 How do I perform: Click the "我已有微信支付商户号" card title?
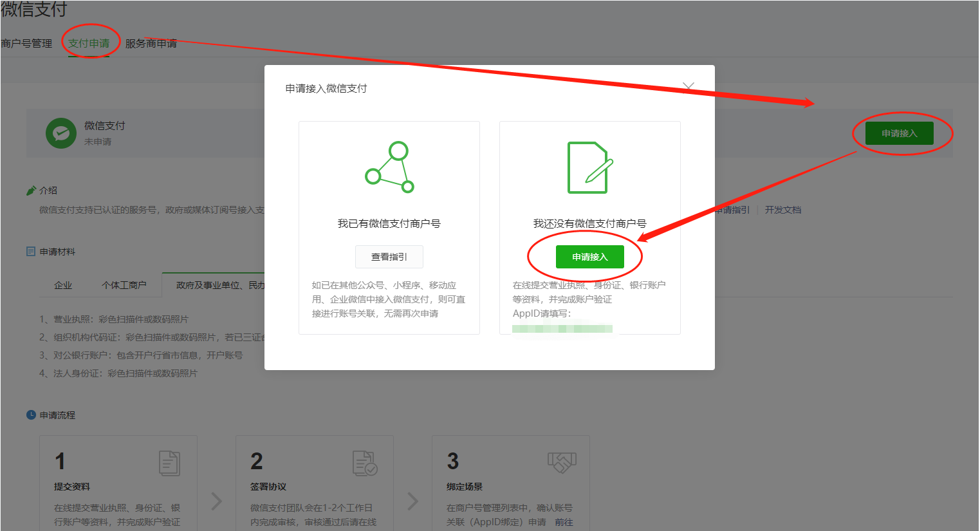point(389,223)
